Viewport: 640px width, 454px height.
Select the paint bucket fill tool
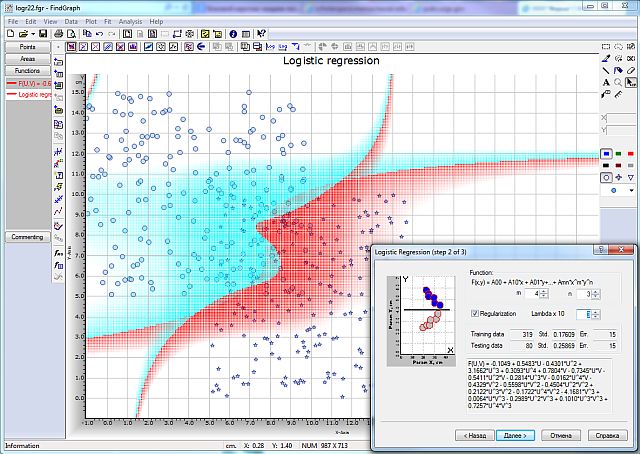(x=618, y=71)
